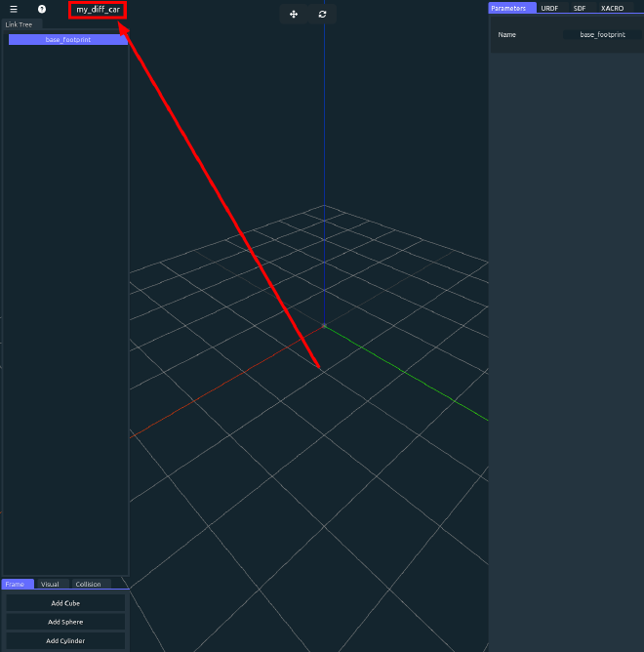Edit the Name field containing base_footprint
This screenshot has height=652, width=644.
pos(602,35)
